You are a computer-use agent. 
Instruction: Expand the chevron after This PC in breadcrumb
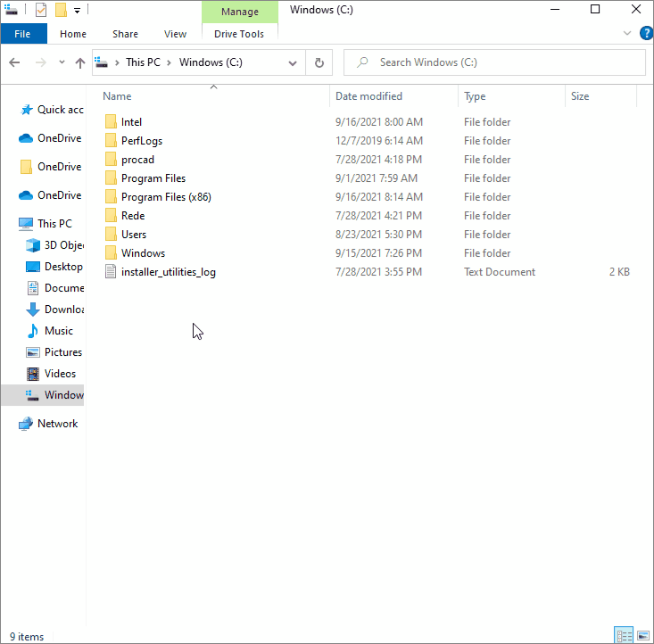pyautogui.click(x=169, y=62)
